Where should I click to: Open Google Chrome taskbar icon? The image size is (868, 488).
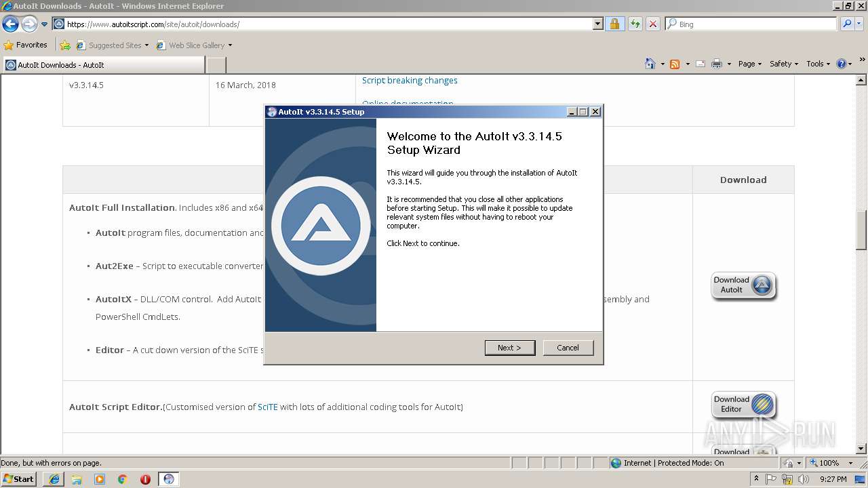point(123,479)
